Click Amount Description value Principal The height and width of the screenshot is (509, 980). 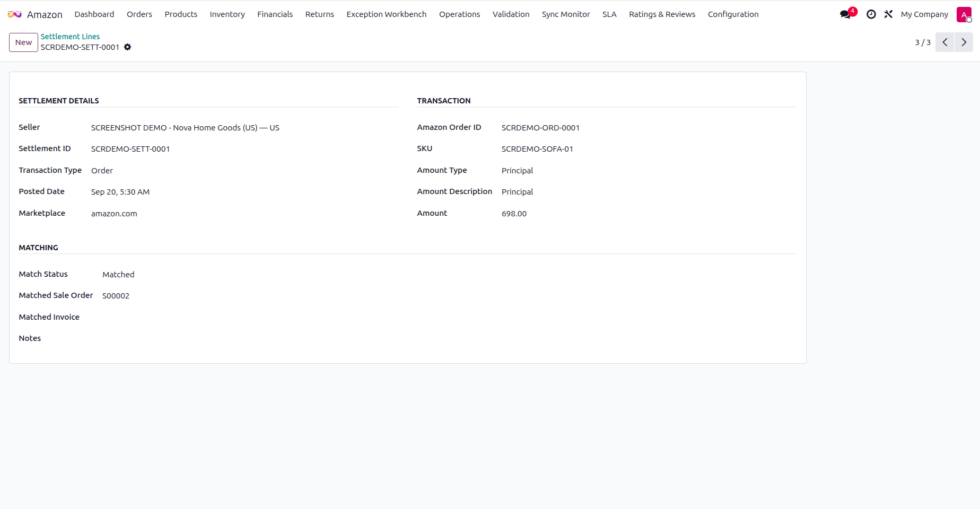coord(517,192)
